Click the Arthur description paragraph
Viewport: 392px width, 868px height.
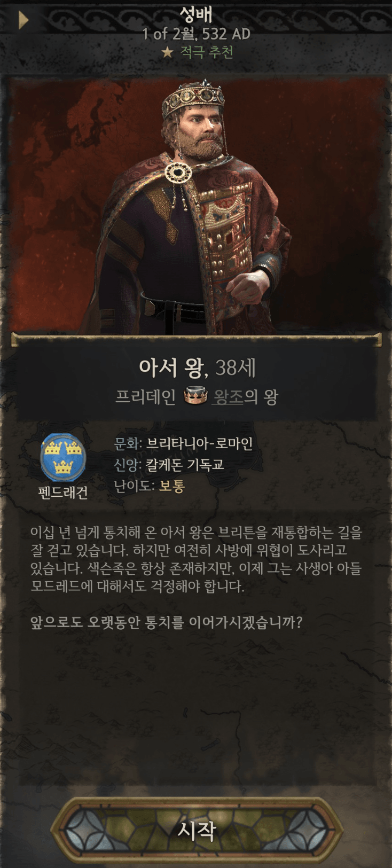coord(196,559)
